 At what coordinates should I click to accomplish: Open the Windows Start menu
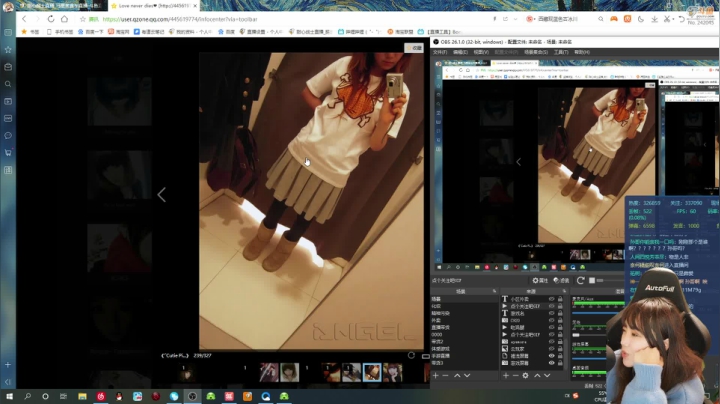(x=9, y=396)
